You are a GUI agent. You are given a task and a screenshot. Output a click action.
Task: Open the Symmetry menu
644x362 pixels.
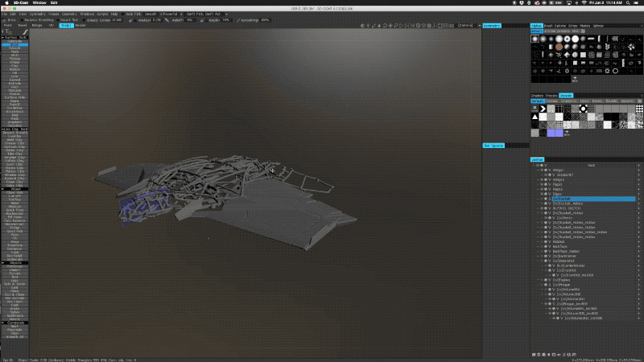37,14
